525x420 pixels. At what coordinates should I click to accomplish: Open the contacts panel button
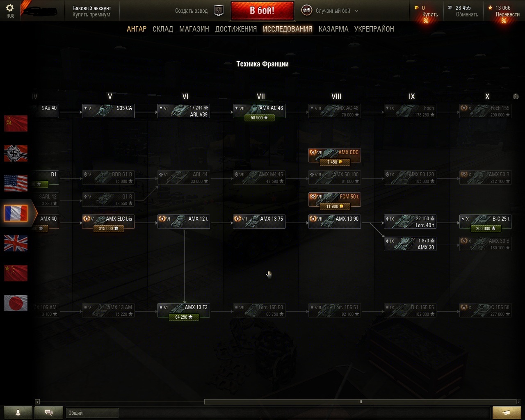click(x=18, y=413)
